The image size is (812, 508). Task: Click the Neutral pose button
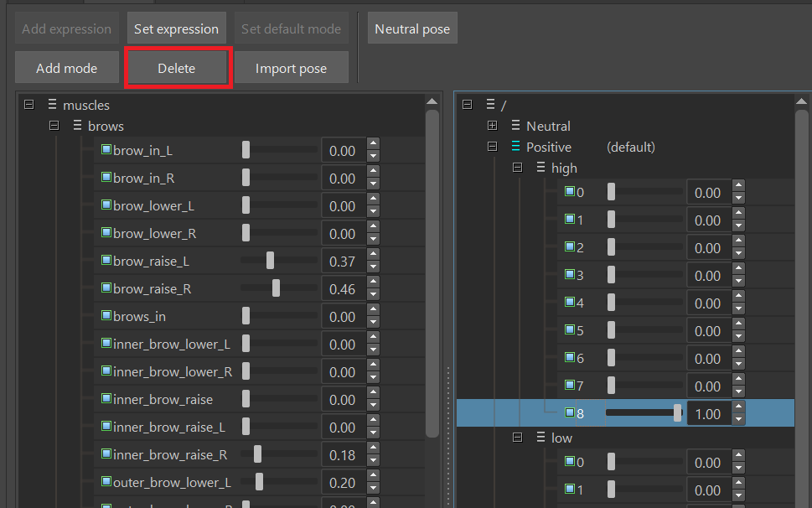[x=412, y=29]
